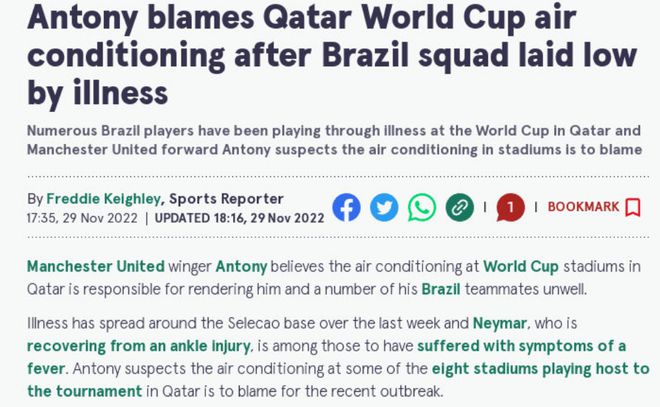The image size is (660, 407).
Task: Share article through WhatsApp icon
Action: pyautogui.click(x=422, y=207)
